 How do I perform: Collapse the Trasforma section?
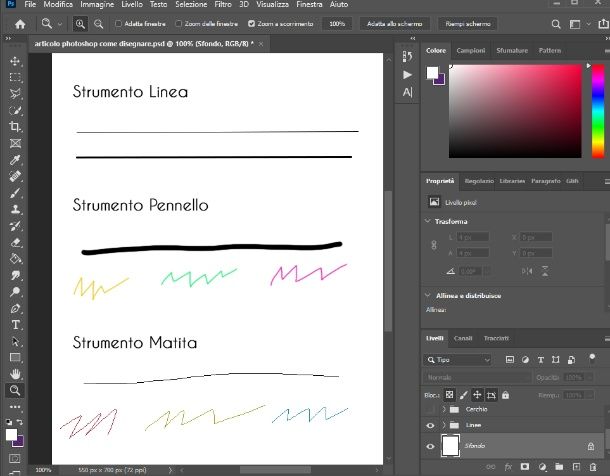(x=430, y=221)
